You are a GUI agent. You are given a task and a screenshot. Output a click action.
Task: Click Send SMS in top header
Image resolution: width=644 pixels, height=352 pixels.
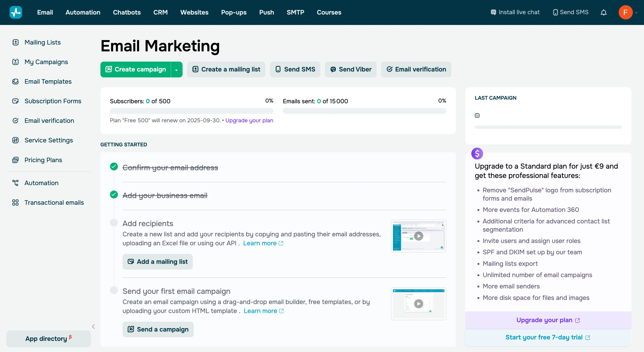pyautogui.click(x=571, y=12)
